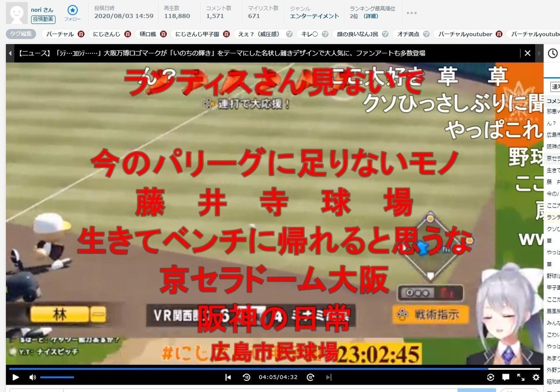The height and width of the screenshot is (392, 560).
Task: Skip forward 10 seconds
Action: click(x=310, y=377)
